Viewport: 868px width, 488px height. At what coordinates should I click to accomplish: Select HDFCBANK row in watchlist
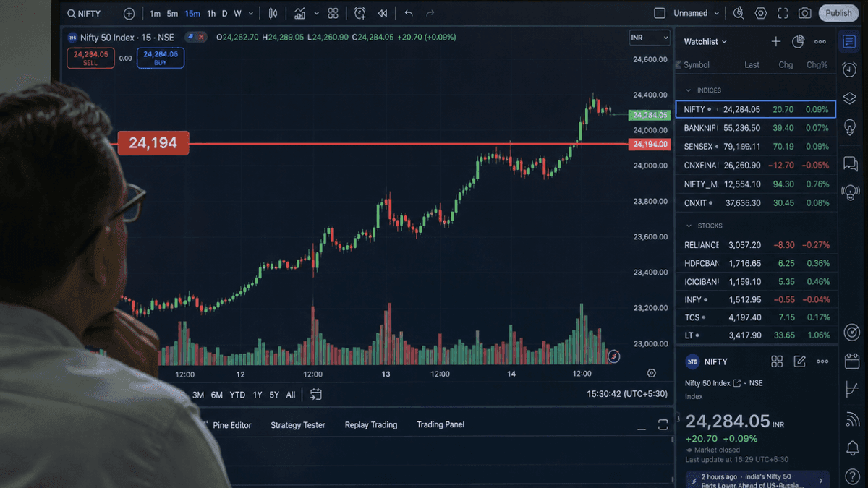click(756, 264)
